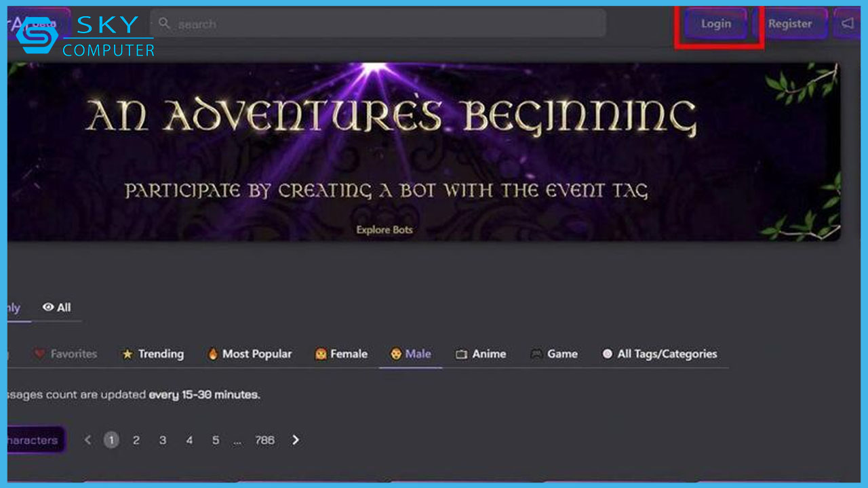868x488 pixels.
Task: Filter by Female characters
Action: pos(341,354)
